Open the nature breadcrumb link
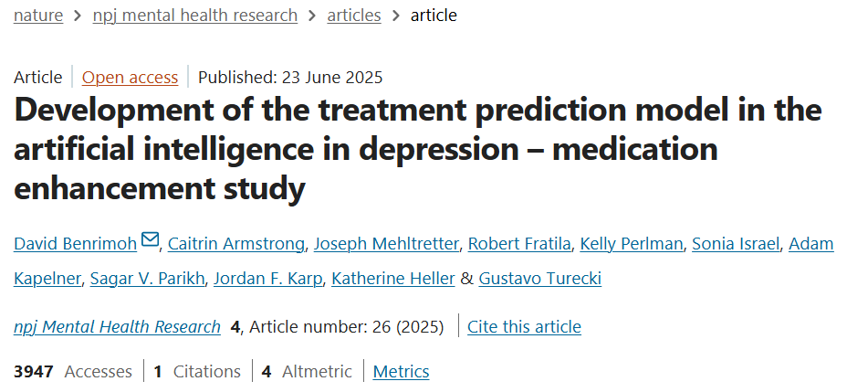 (x=38, y=16)
